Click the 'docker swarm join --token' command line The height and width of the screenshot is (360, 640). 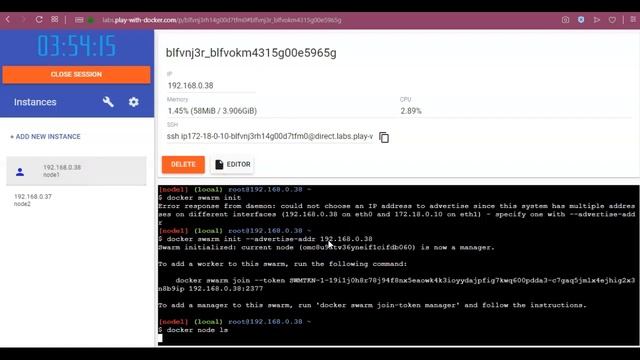[397, 284]
